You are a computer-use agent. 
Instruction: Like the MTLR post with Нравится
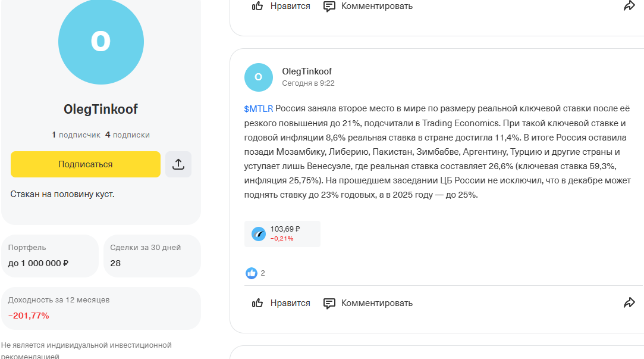coord(281,303)
